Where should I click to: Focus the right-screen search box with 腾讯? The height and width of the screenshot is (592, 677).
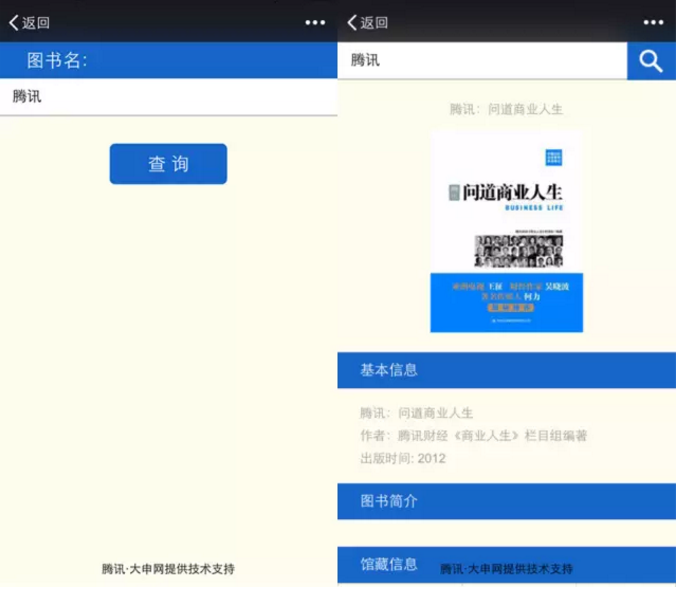pos(482,60)
